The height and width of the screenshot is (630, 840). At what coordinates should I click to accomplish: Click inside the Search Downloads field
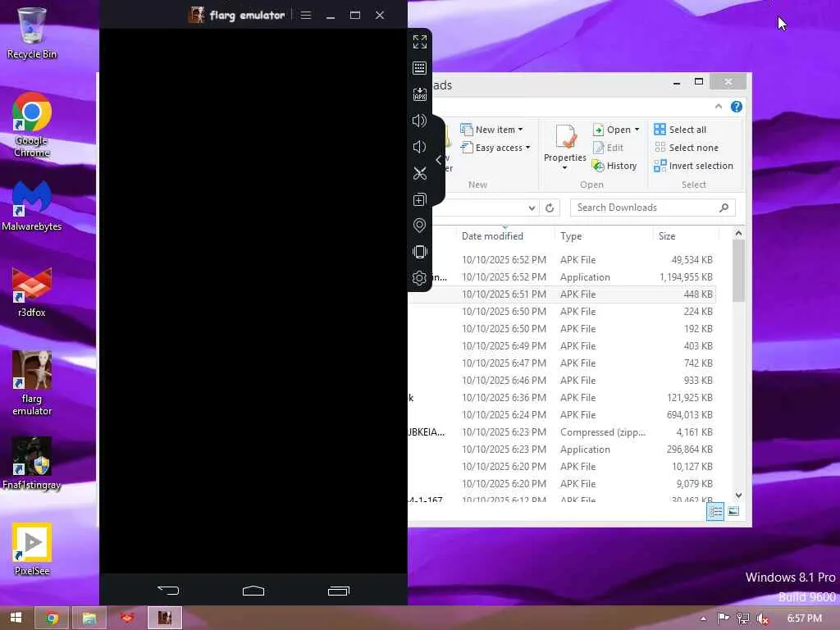(646, 208)
